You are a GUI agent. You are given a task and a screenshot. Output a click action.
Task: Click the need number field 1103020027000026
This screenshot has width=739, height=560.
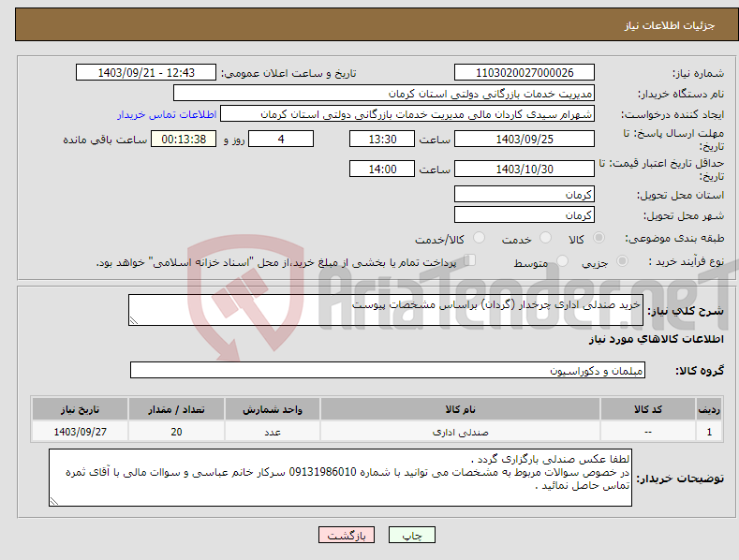coord(525,73)
